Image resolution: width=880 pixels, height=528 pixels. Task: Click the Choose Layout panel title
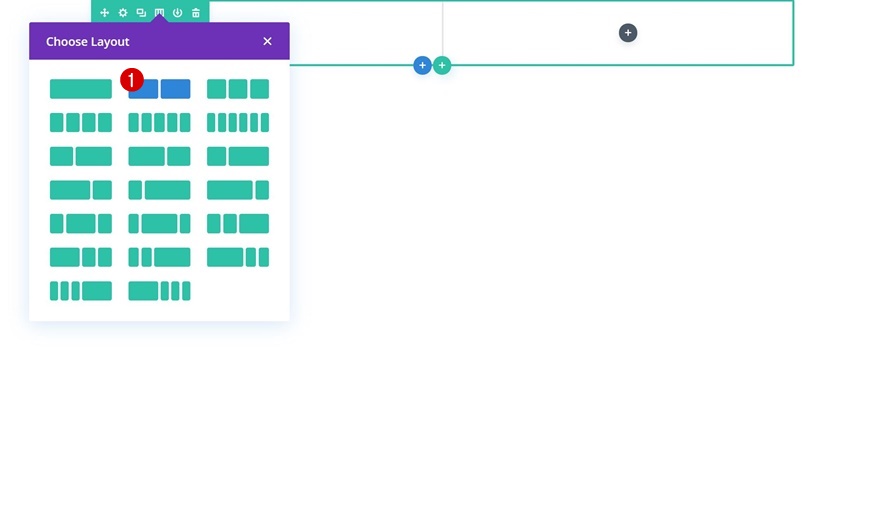click(88, 42)
